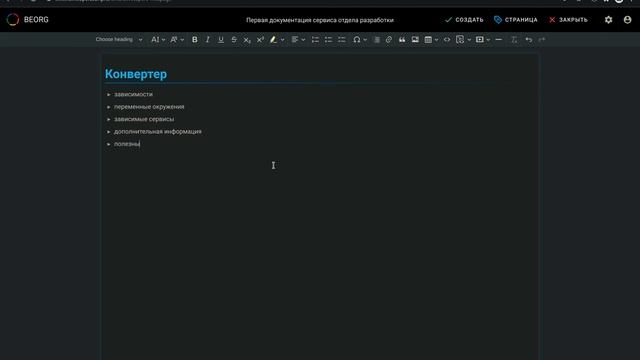640x360 pixels.
Task: Toggle underline formatting
Action: [x=221, y=40]
